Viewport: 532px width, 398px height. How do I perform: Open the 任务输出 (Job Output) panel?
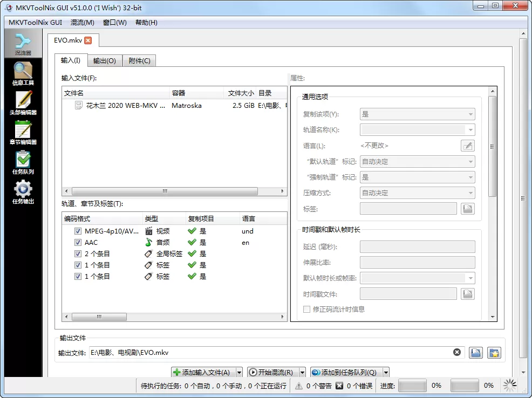(x=22, y=192)
